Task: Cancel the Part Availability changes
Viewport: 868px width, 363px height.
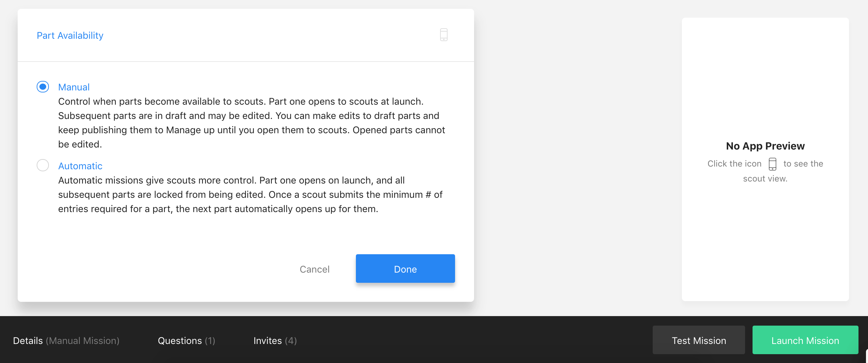Action: pos(314,269)
